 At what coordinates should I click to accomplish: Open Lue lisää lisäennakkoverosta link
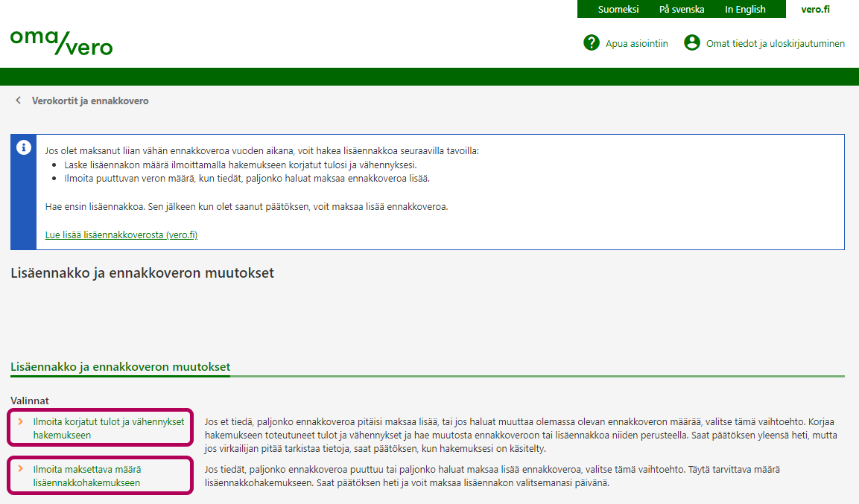coord(121,235)
